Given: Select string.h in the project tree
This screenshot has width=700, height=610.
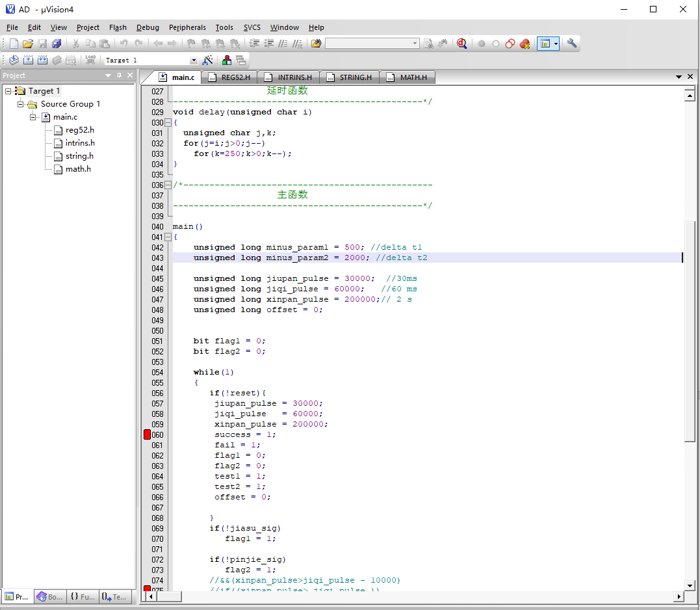Looking at the screenshot, I should click(79, 156).
